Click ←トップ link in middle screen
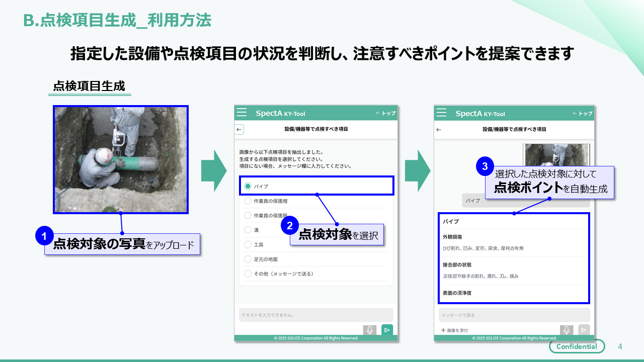This screenshot has height=362, width=644. click(385, 113)
